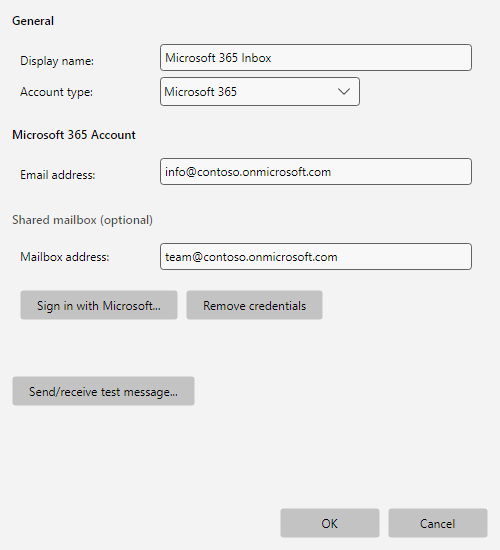Click the 'Email address:' label
This screenshot has height=550, width=500.
(58, 175)
